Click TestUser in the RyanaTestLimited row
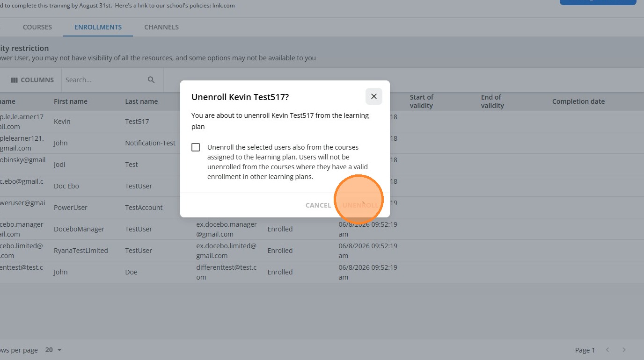644x360 pixels. click(x=139, y=251)
